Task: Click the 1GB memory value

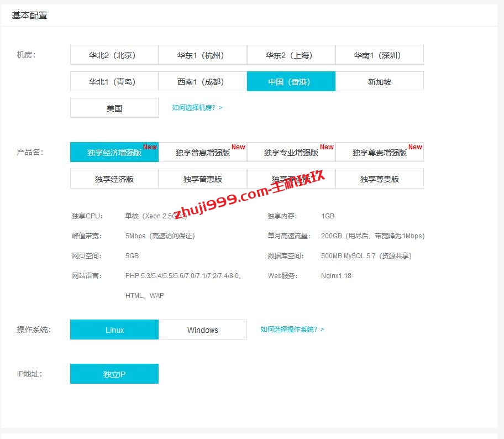Action: 328,216
